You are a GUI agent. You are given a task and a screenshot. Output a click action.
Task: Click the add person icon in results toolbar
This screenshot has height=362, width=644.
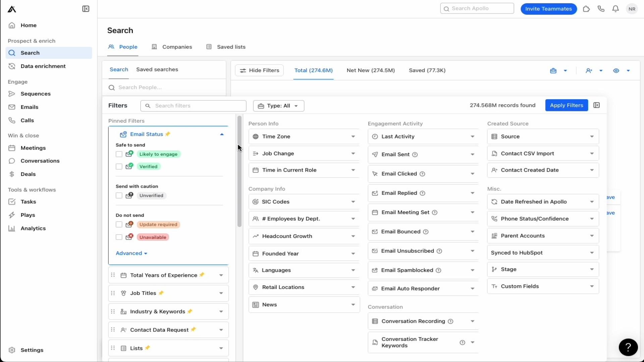[x=589, y=71]
